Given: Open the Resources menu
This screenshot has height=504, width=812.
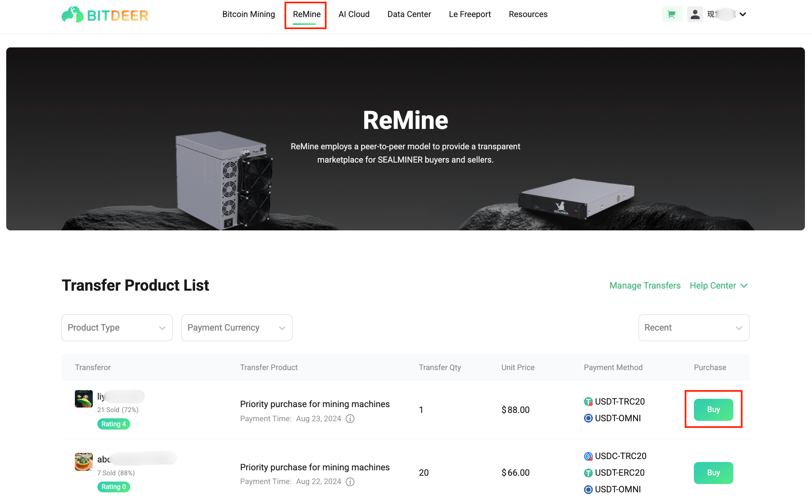Looking at the screenshot, I should tap(528, 14).
